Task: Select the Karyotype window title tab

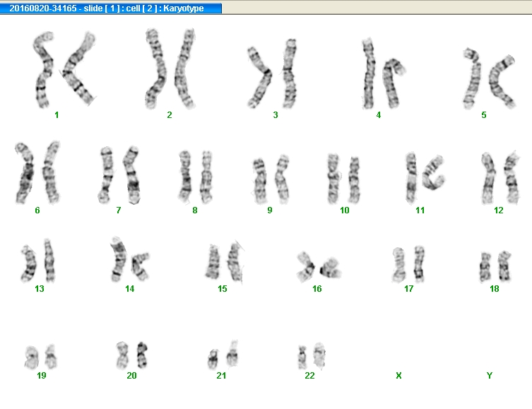Action: click(111, 8)
